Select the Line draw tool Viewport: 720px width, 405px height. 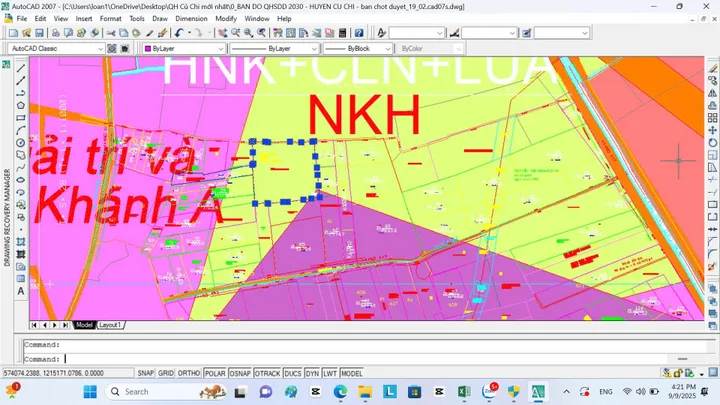tap(21, 68)
